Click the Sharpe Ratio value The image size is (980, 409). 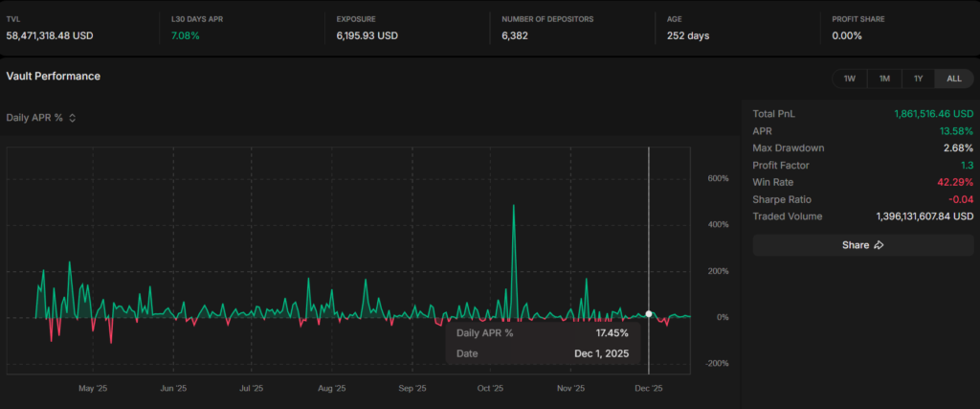click(x=959, y=199)
